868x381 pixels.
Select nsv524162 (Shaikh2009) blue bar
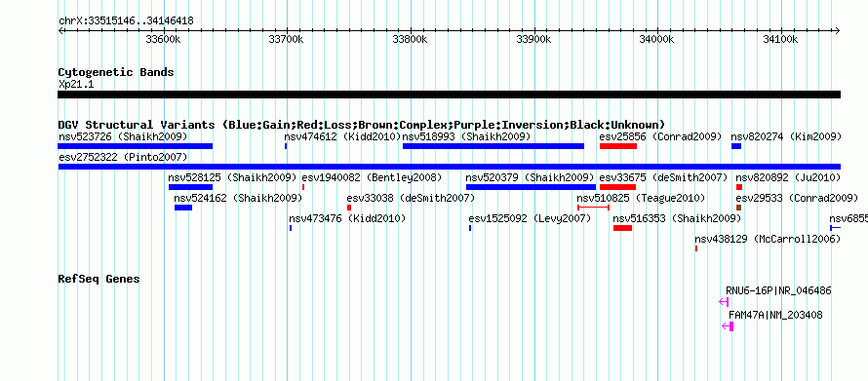(x=183, y=208)
